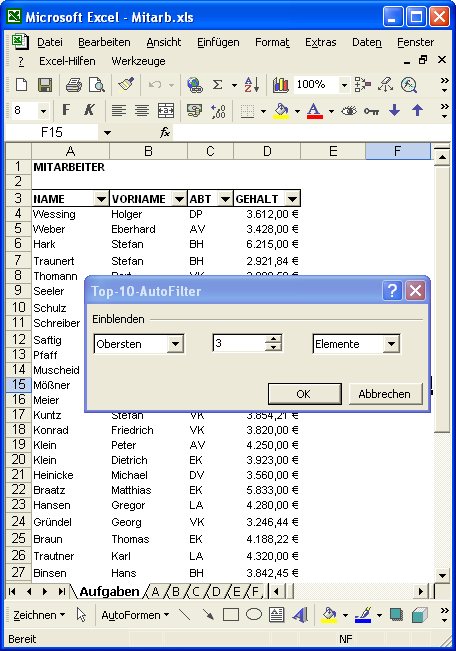Click the New document icon
Image resolution: width=456 pixels, height=651 pixels.
pos(21,85)
